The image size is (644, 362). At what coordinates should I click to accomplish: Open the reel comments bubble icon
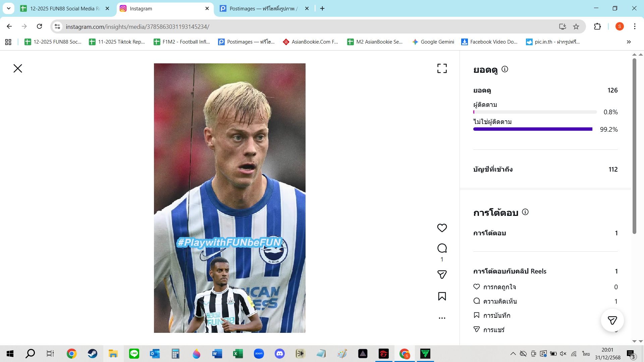(442, 248)
